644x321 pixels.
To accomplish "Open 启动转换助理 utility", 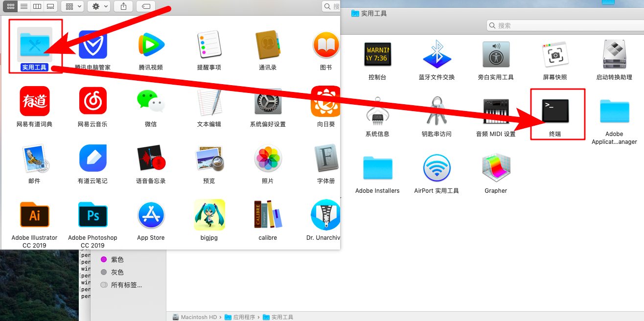I will [x=614, y=54].
